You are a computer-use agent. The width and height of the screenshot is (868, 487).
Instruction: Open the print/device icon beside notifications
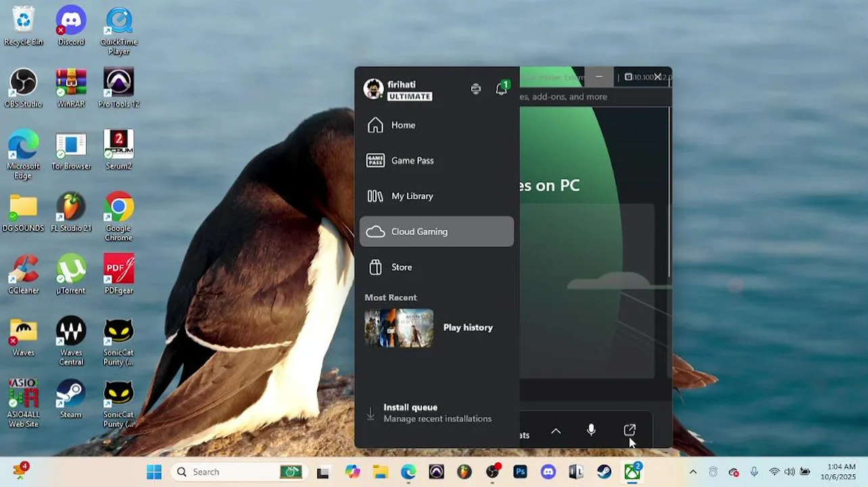click(x=476, y=89)
